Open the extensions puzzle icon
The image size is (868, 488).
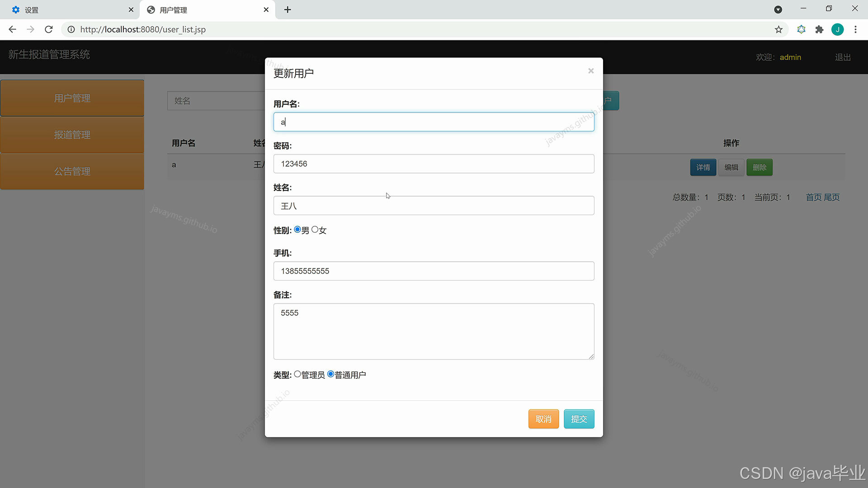point(819,29)
